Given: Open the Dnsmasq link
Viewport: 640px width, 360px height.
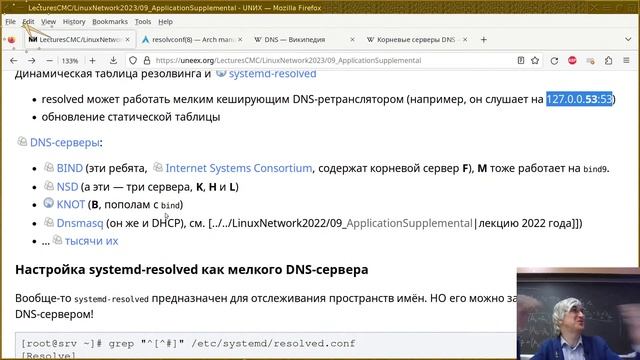Looking at the screenshot, I should [x=80, y=223].
